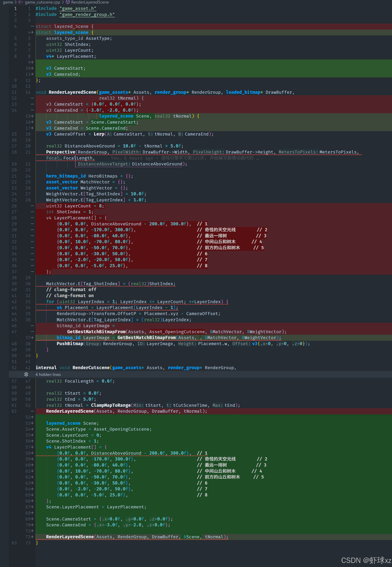This screenshot has width=392, height=567.
Task: Click the unfold icon beside hidden lines
Action: pos(26,374)
